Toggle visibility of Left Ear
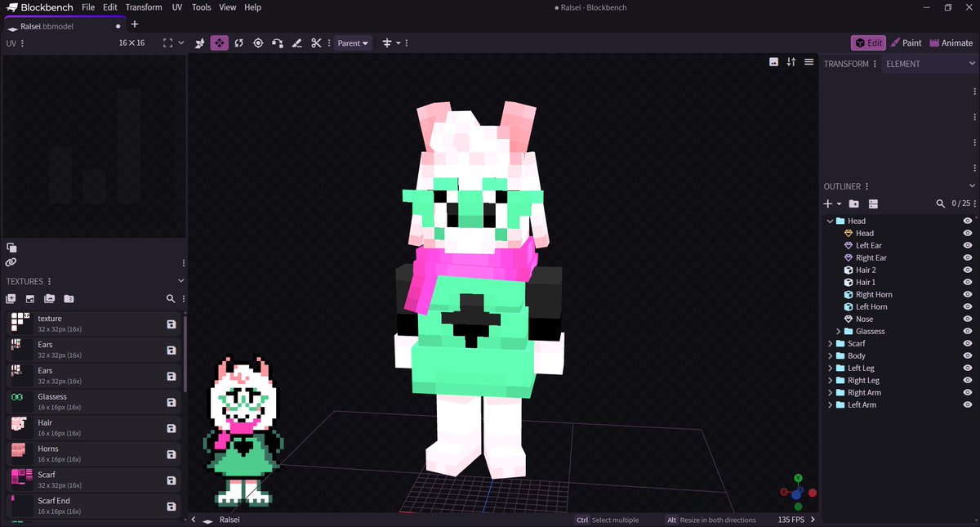Image resolution: width=980 pixels, height=527 pixels. pos(968,245)
